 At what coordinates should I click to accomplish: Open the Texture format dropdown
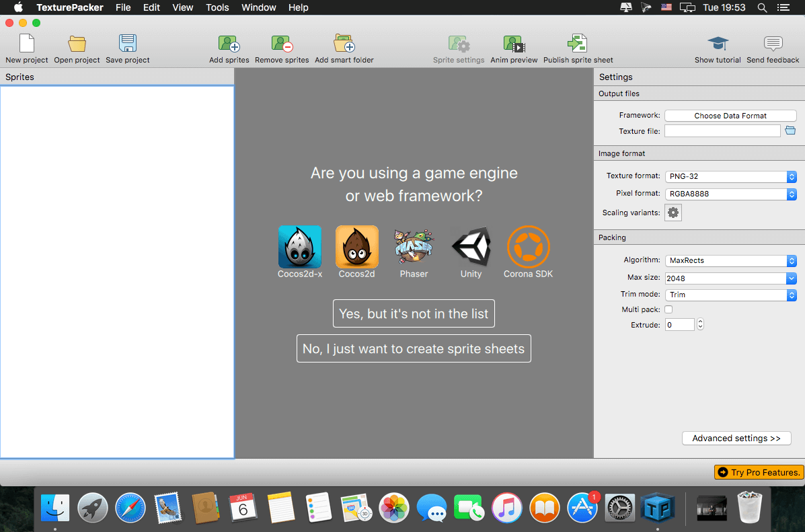pos(730,177)
